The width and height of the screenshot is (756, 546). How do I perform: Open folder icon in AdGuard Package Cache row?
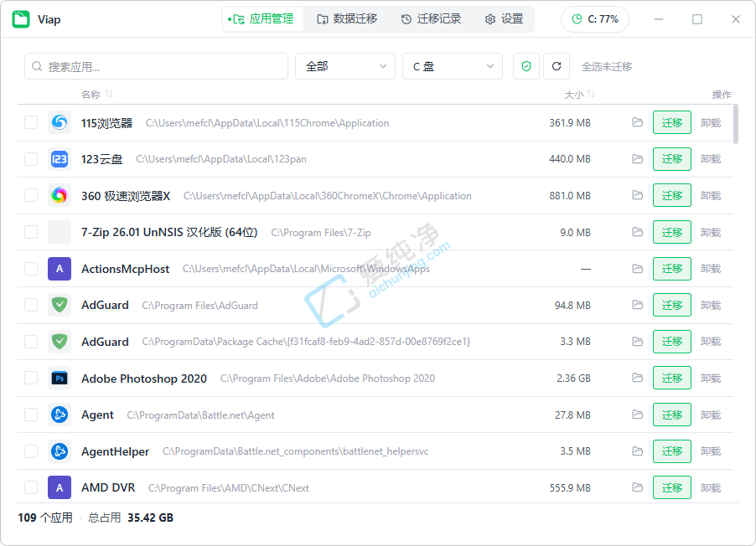coord(637,342)
